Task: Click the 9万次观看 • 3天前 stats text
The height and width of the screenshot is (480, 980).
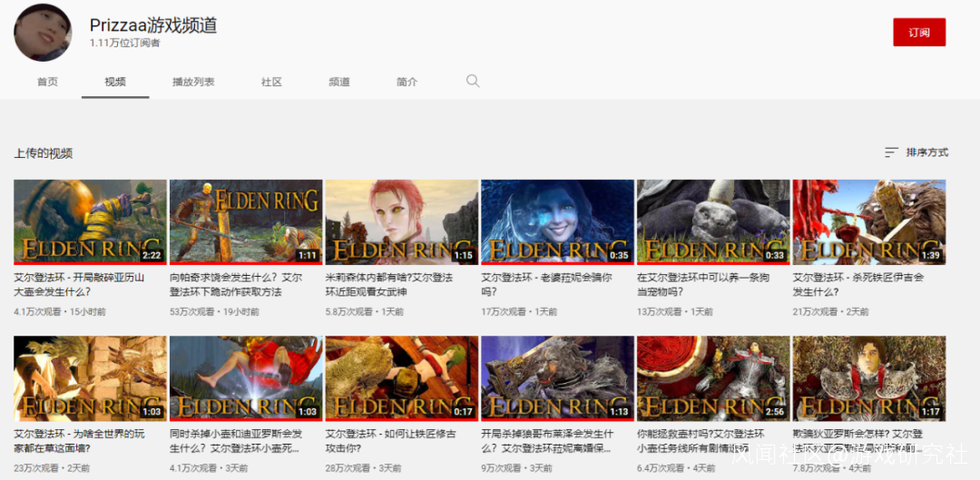Action: tap(517, 467)
